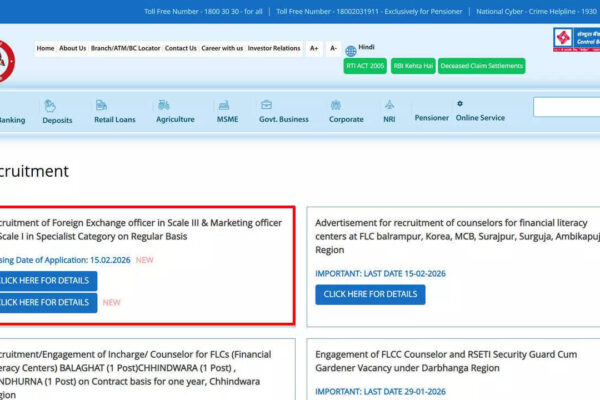This screenshot has height=400, width=600.
Task: Open the Govt. Business menu label
Action: click(x=284, y=119)
